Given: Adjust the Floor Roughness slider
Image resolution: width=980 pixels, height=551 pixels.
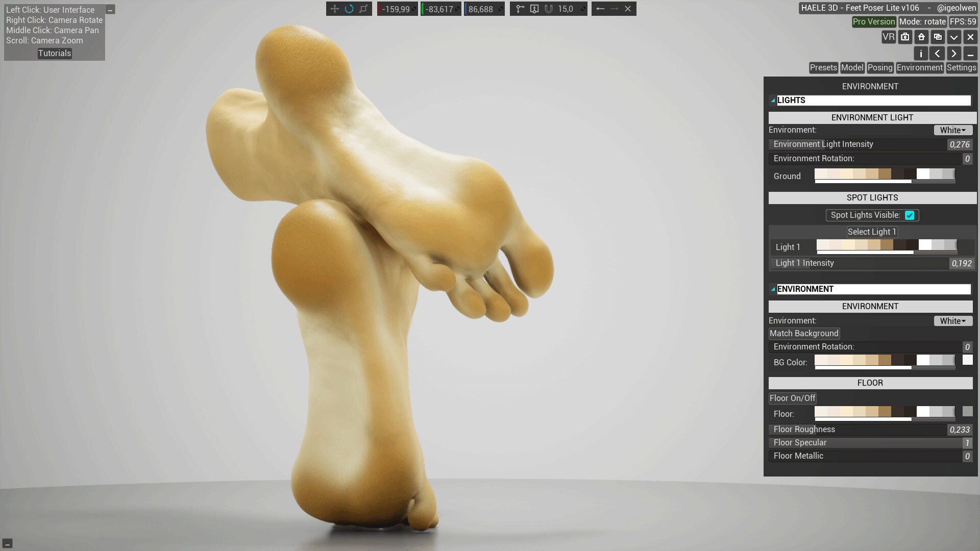Looking at the screenshot, I should click(857, 430).
